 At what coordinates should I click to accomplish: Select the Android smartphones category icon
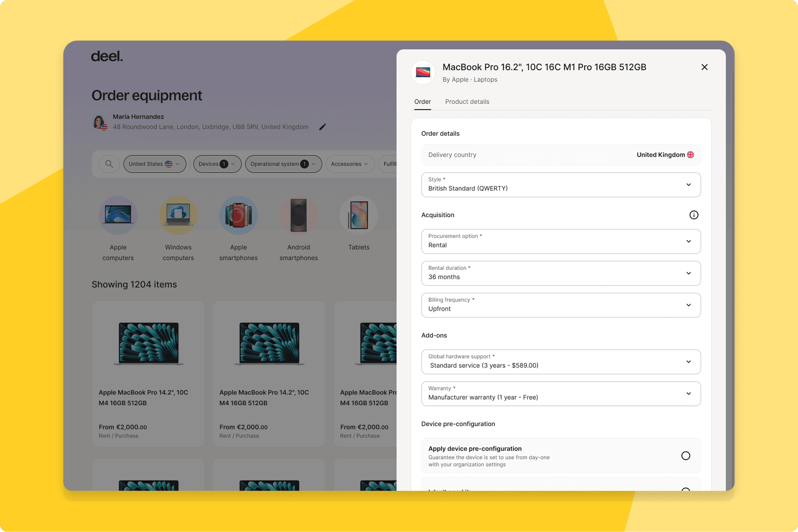pyautogui.click(x=298, y=215)
